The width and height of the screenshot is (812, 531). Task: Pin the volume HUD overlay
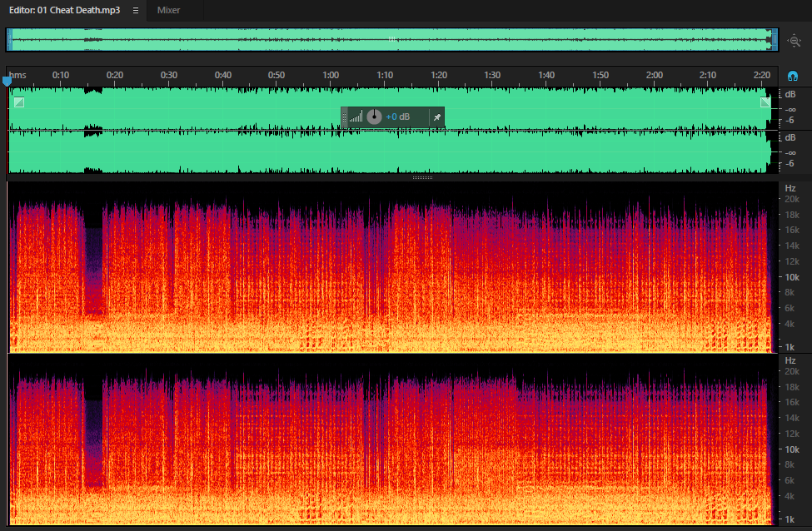pyautogui.click(x=437, y=117)
